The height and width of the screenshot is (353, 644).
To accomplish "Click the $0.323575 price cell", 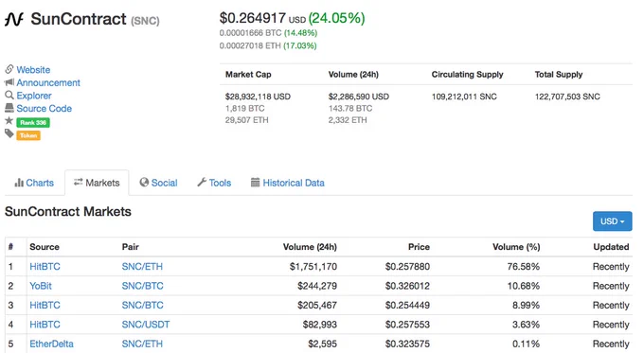I will pos(407,344).
